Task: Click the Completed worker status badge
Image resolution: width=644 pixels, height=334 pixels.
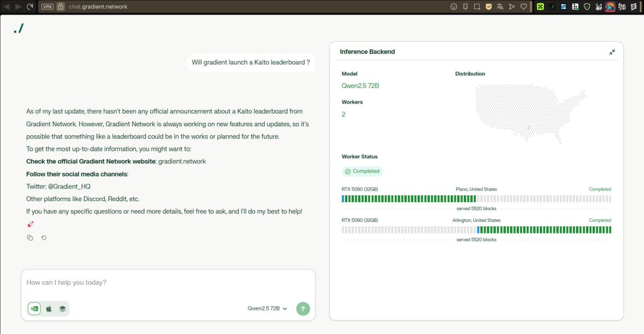Action: click(x=362, y=171)
